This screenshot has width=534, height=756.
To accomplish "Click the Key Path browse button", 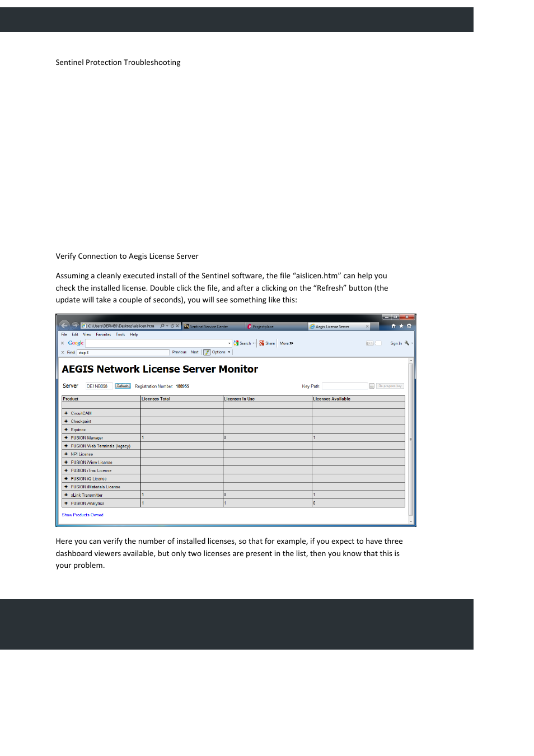I will 372,386.
